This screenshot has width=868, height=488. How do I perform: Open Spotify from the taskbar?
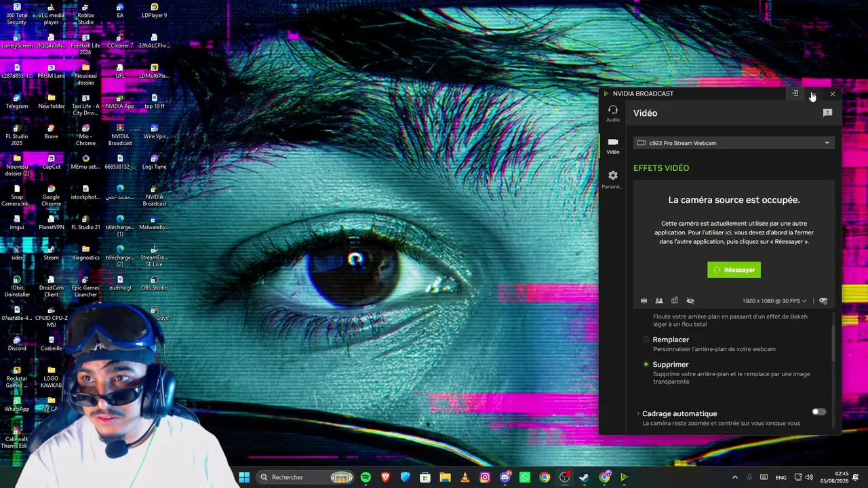(366, 477)
